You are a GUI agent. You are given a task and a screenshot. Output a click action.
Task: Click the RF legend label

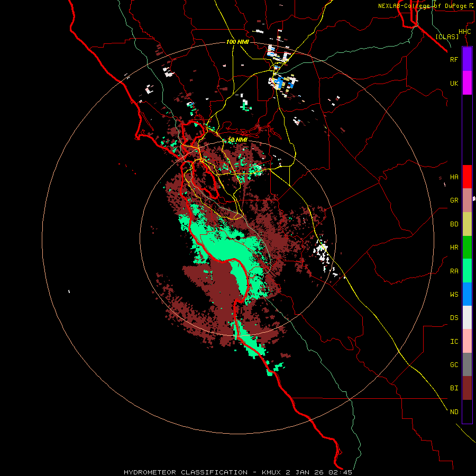tap(454, 59)
